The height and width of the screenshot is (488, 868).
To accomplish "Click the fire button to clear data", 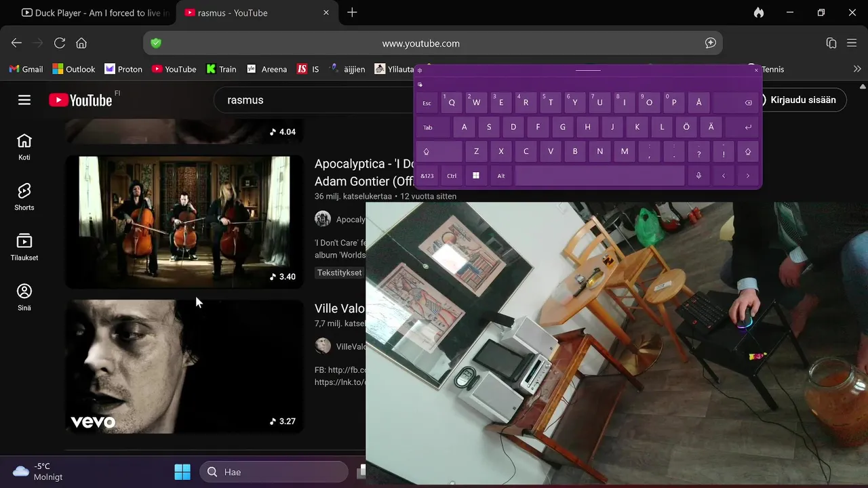I will pos(758,12).
